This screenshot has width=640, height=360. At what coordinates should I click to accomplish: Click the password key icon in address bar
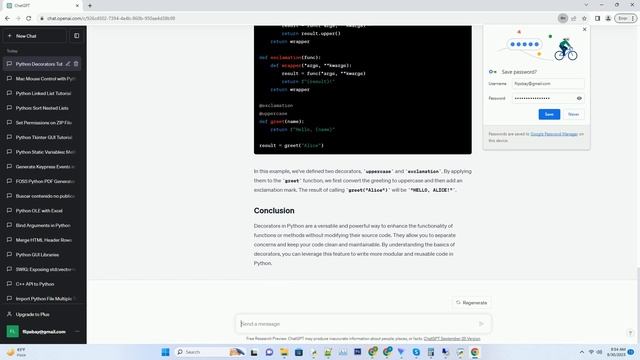click(563, 18)
